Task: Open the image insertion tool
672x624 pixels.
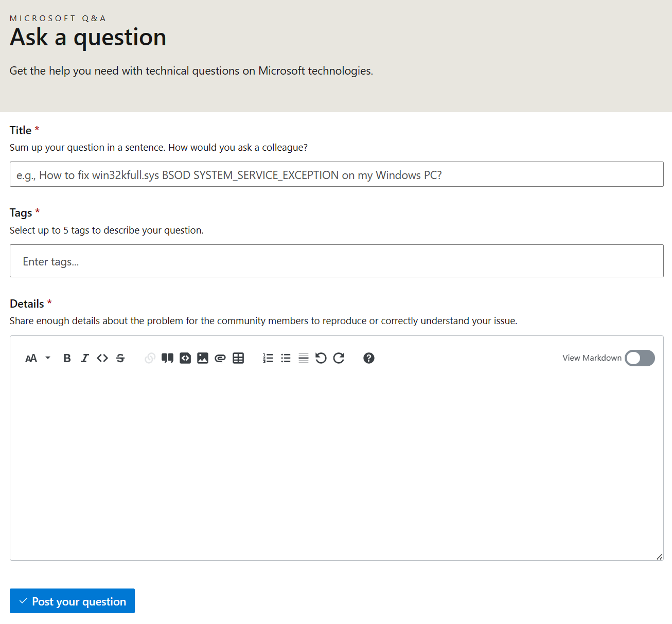Action: 202,358
